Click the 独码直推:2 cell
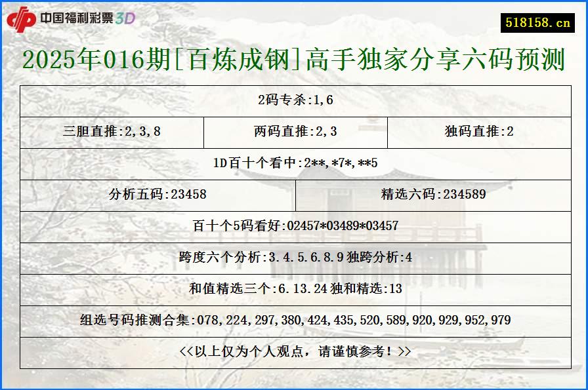Screen dimensions: 588x390 click(480, 132)
